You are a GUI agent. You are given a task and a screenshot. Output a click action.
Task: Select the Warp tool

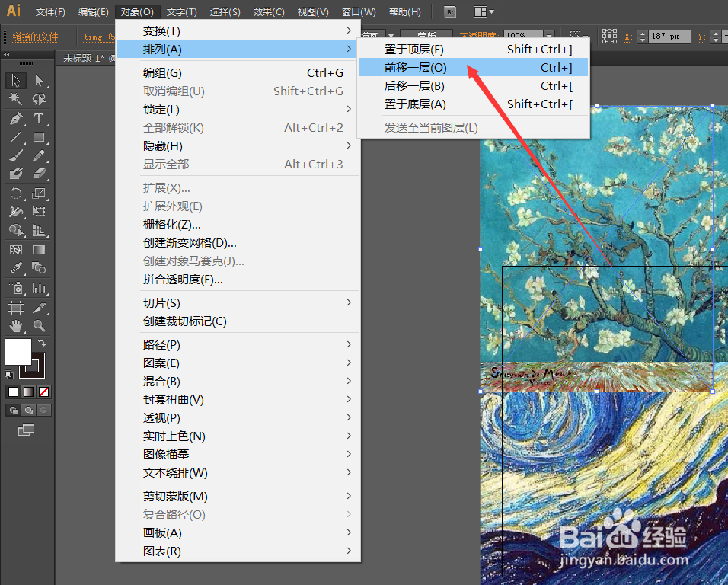(x=16, y=212)
